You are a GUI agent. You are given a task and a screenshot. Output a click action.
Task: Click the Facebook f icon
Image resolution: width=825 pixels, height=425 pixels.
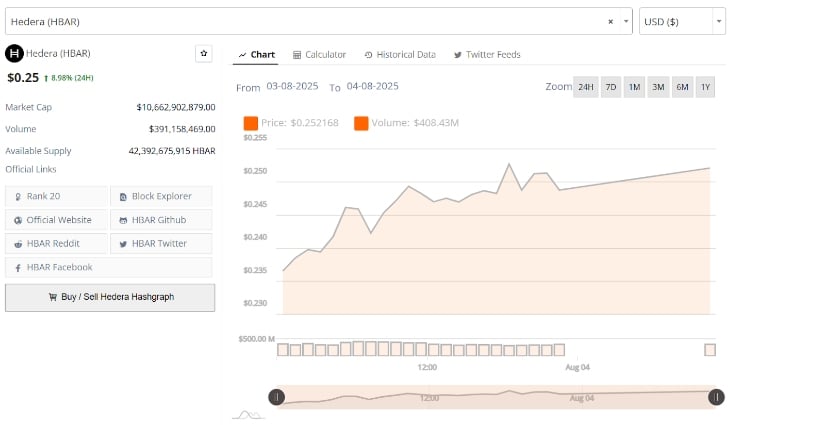coord(18,268)
